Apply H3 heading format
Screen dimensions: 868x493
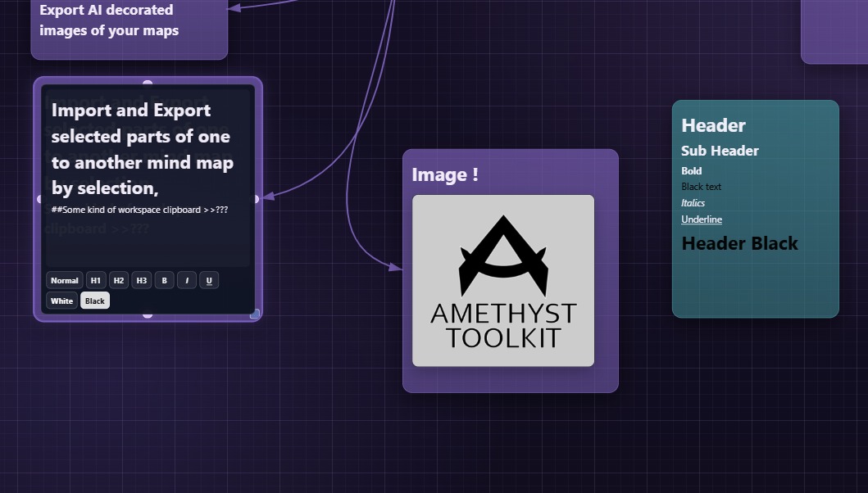(x=142, y=281)
